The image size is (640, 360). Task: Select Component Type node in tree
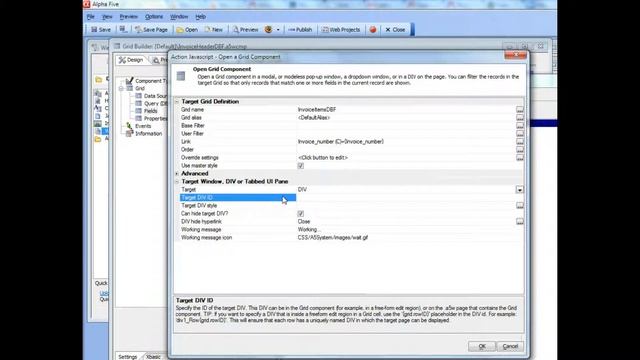pos(147,81)
